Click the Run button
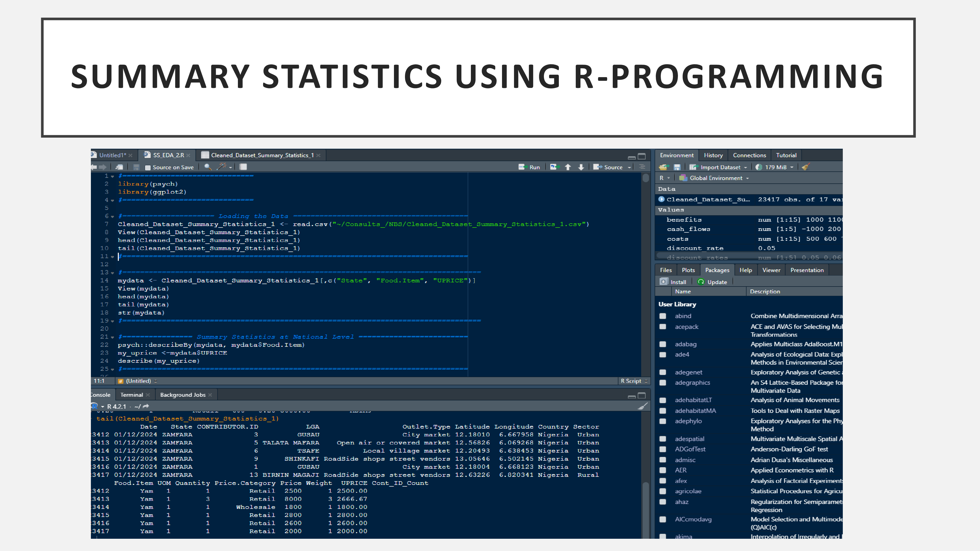The height and width of the screenshot is (551, 980). [x=529, y=167]
